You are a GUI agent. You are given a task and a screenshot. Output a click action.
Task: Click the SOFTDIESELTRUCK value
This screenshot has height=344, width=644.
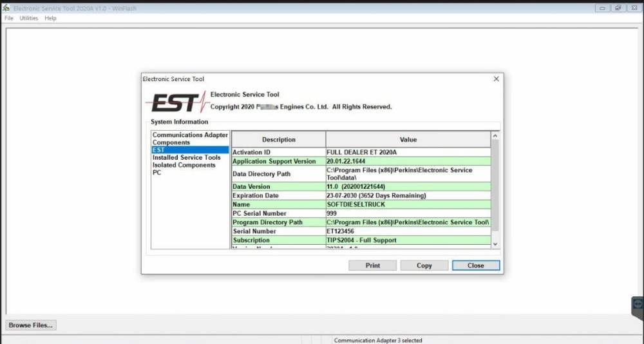(408, 205)
